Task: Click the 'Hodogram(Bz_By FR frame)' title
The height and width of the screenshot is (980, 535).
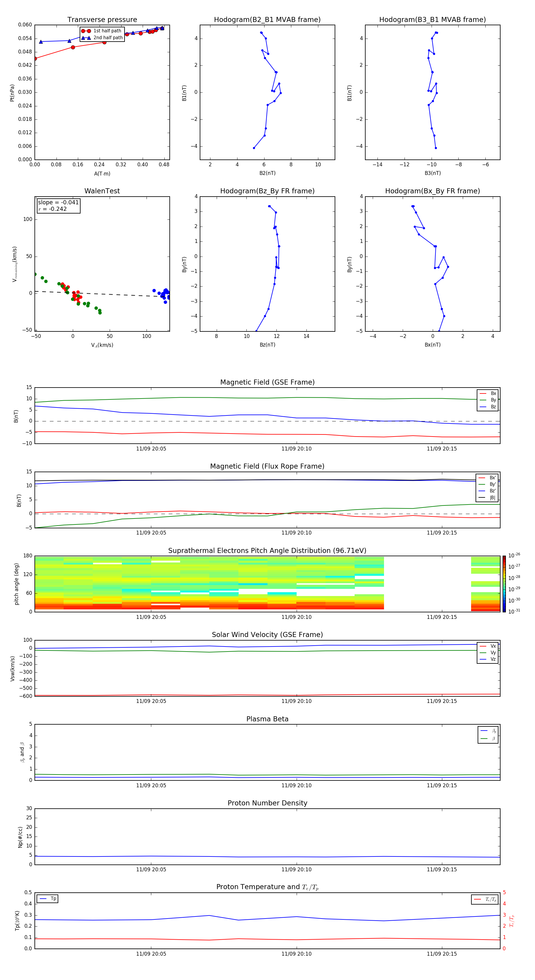Action: coord(267,191)
